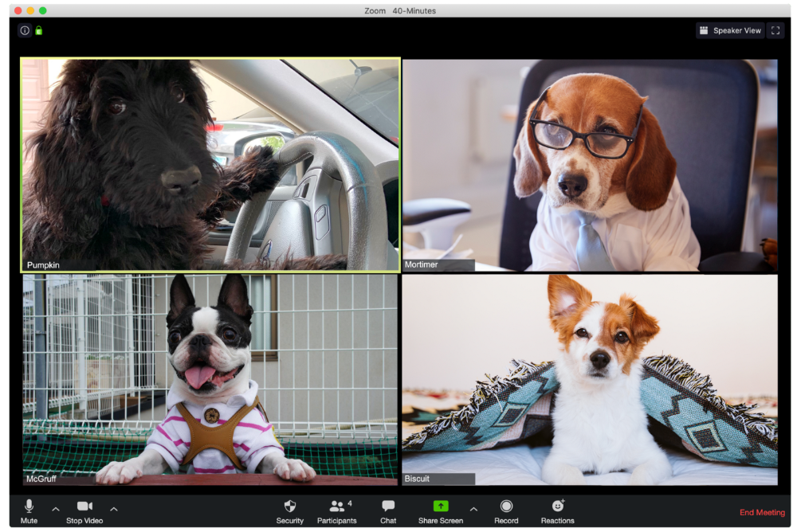This screenshot has width=797, height=532.
Task: Select Mortimer's video tile
Action: click(x=590, y=165)
